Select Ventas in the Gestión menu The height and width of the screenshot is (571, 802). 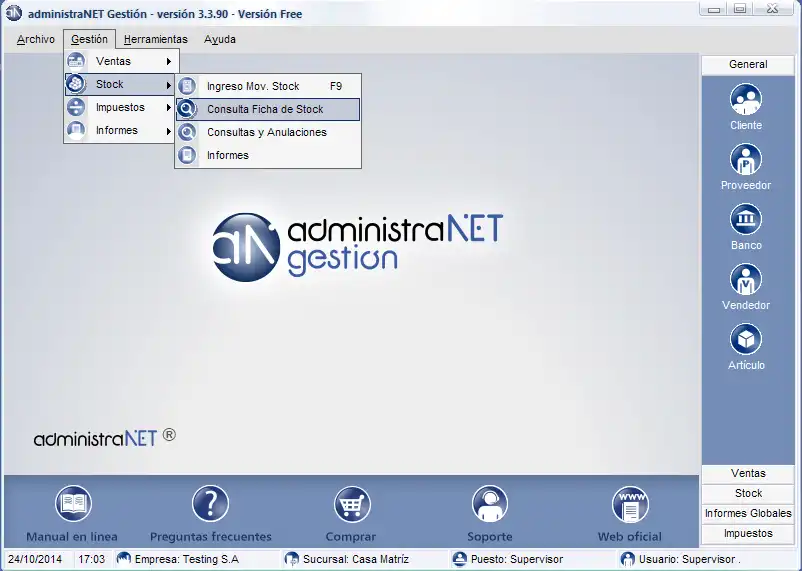[x=121, y=61]
